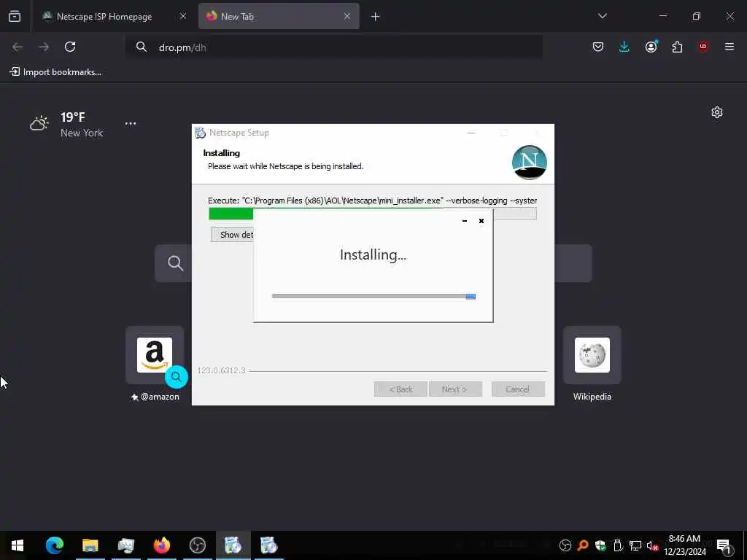Open the extensions puzzle icon
Image resolution: width=747 pixels, height=560 pixels.
coord(677,47)
